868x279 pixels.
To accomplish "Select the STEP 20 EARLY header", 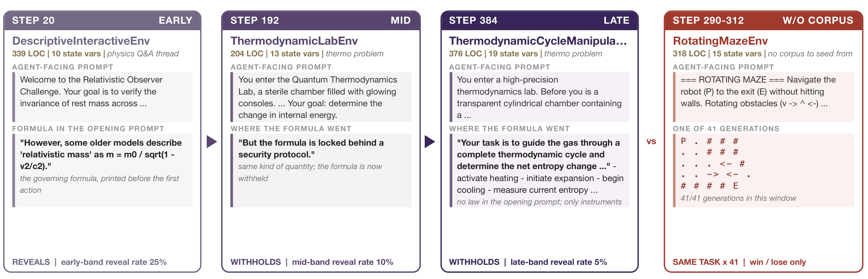I will (102, 21).
